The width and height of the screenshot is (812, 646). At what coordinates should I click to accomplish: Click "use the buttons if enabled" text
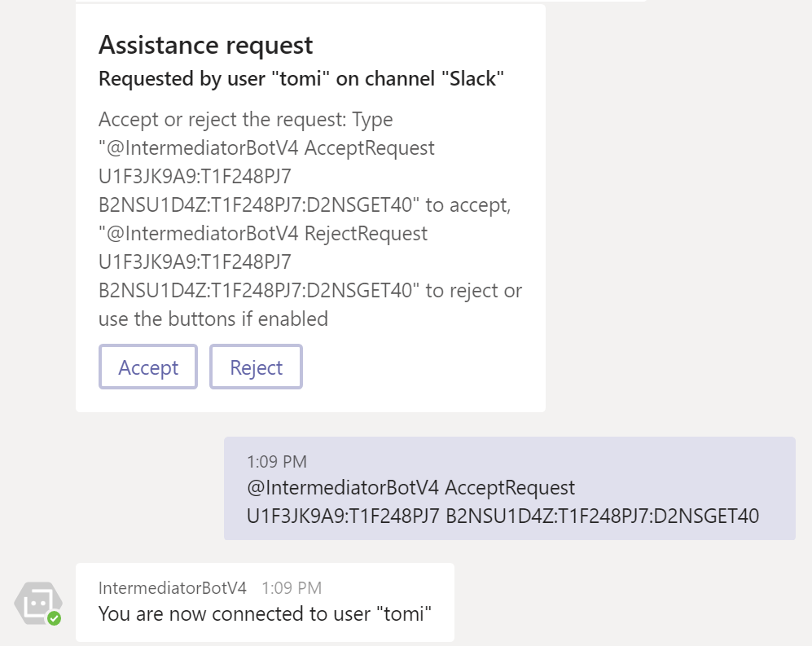[x=213, y=319]
